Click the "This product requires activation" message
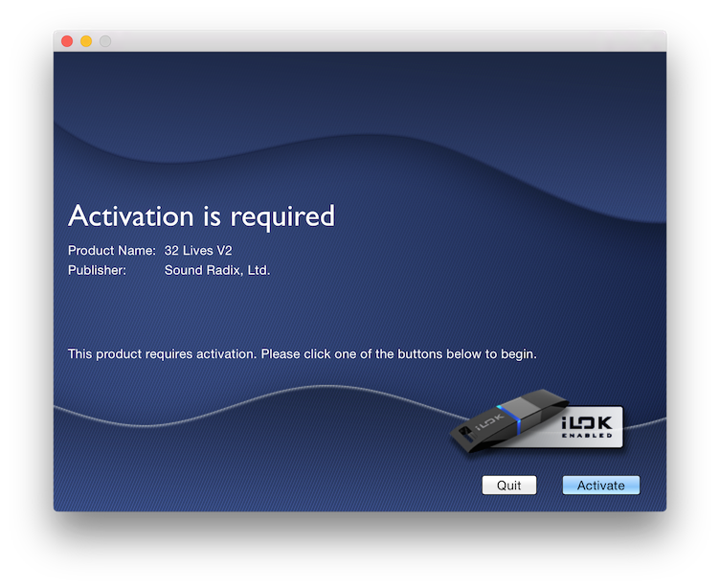The height and width of the screenshot is (588, 720). click(x=303, y=354)
